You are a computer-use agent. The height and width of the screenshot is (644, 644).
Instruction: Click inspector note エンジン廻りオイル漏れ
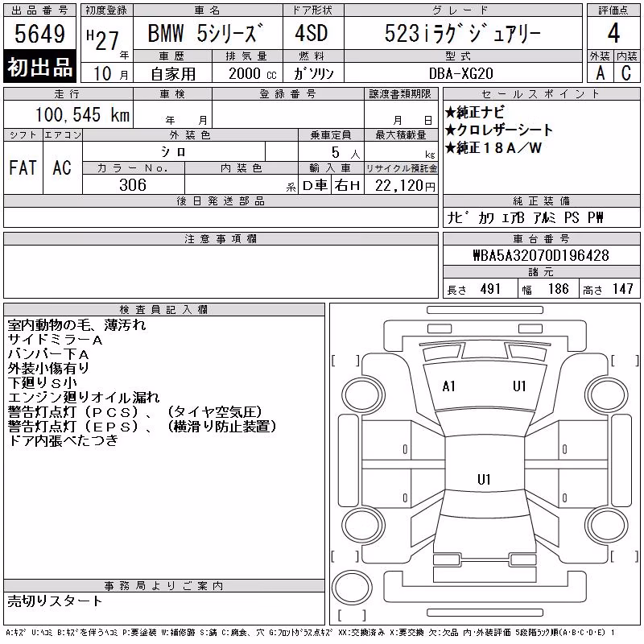coord(84,397)
